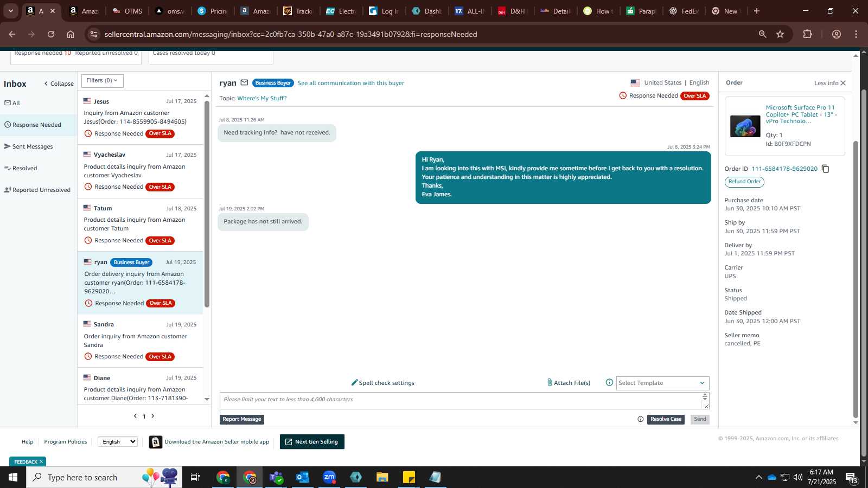
Task: Open Sticky Notes in taskbar
Action: (x=409, y=477)
